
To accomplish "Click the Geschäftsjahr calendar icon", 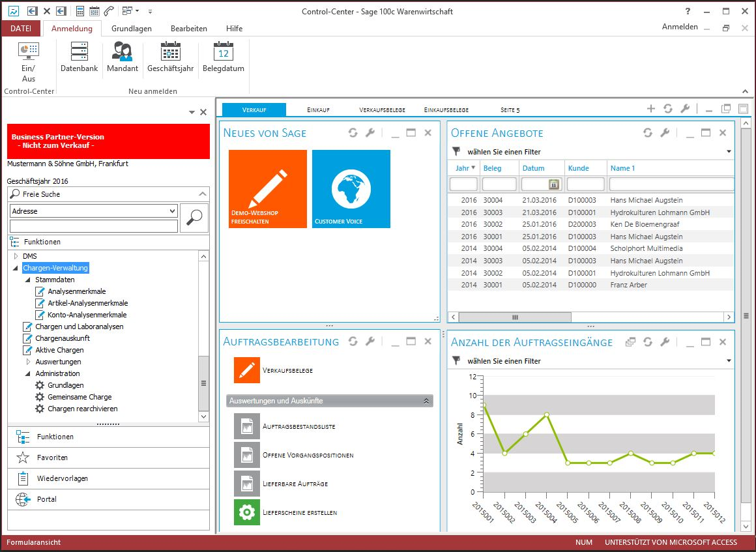I will coord(170,51).
